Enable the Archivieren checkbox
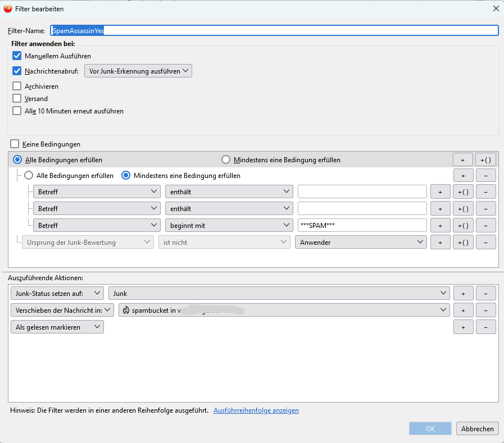This screenshot has height=443, width=504. [17, 86]
